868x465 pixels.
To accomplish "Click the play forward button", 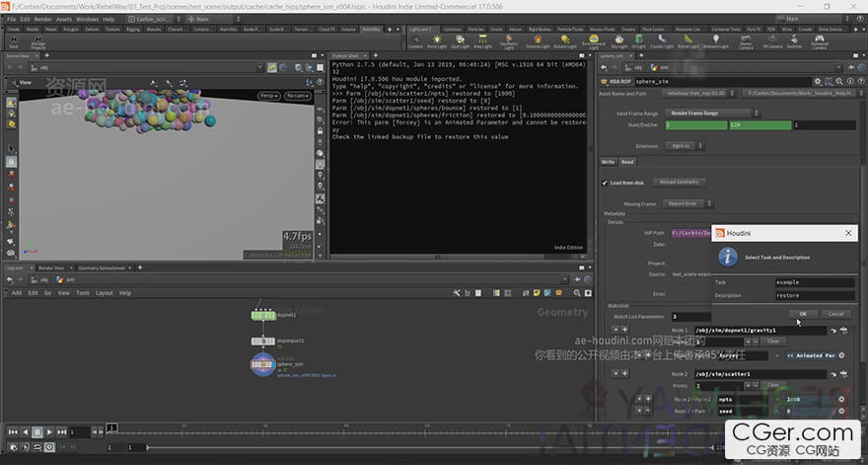I will tap(50, 432).
